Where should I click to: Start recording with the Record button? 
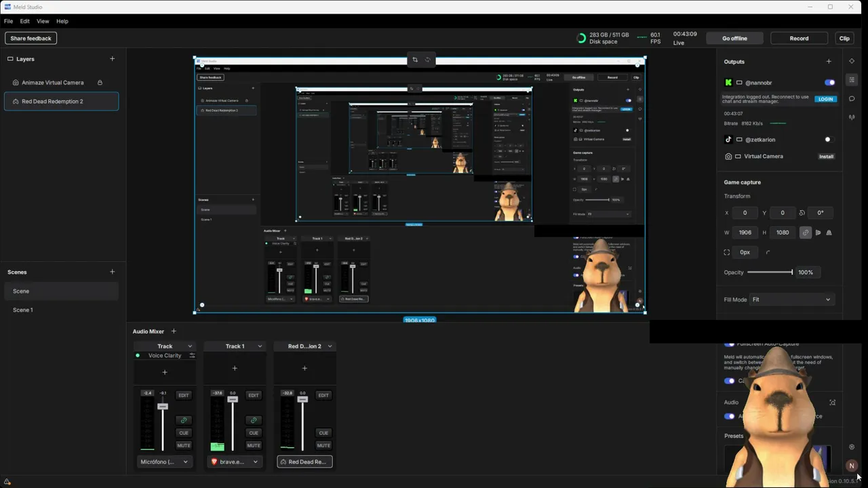click(799, 39)
